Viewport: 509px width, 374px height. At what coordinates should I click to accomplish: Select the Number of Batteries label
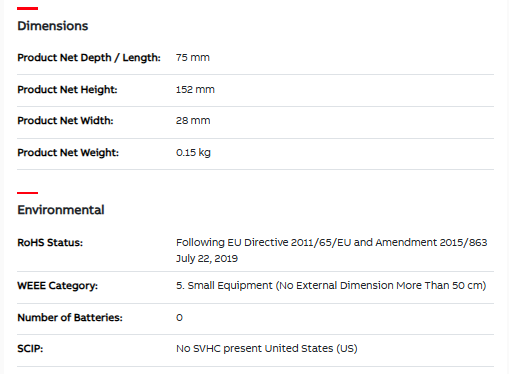click(x=70, y=318)
